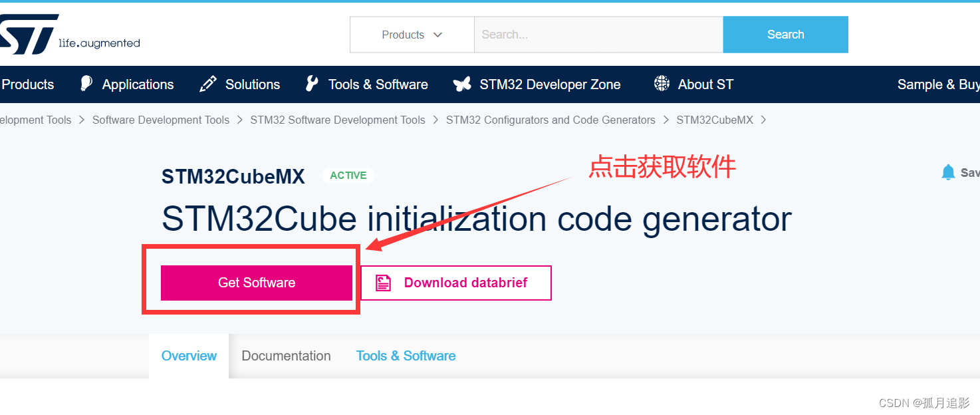Click the STM32CubeMX breadcrumb link
The height and width of the screenshot is (415, 980).
(x=715, y=120)
